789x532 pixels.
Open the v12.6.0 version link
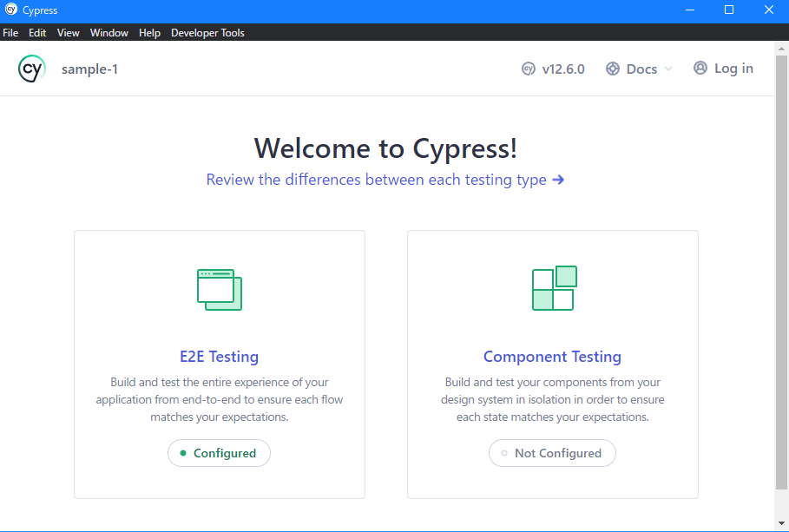coord(553,69)
